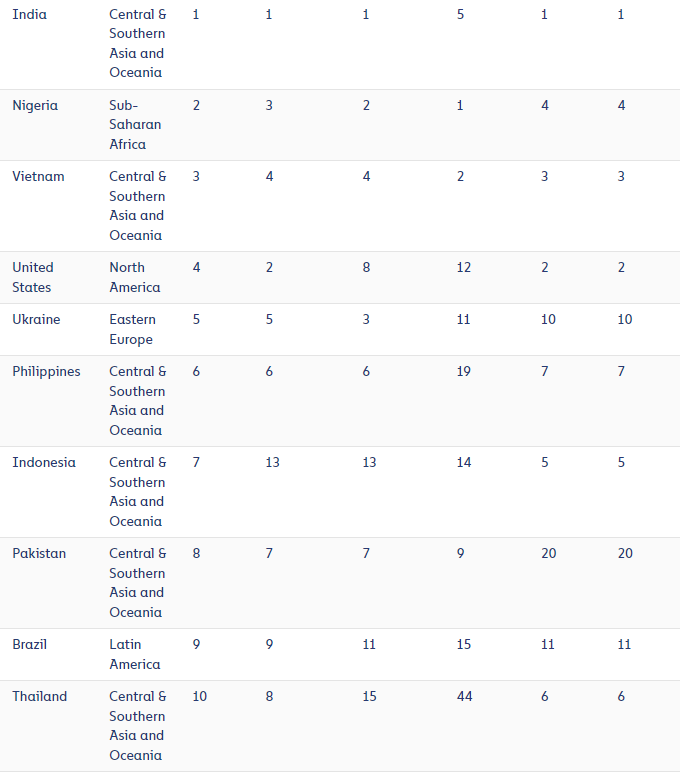680x774 pixels.
Task: Click the value 44 in Thailand row
Action: click(464, 696)
